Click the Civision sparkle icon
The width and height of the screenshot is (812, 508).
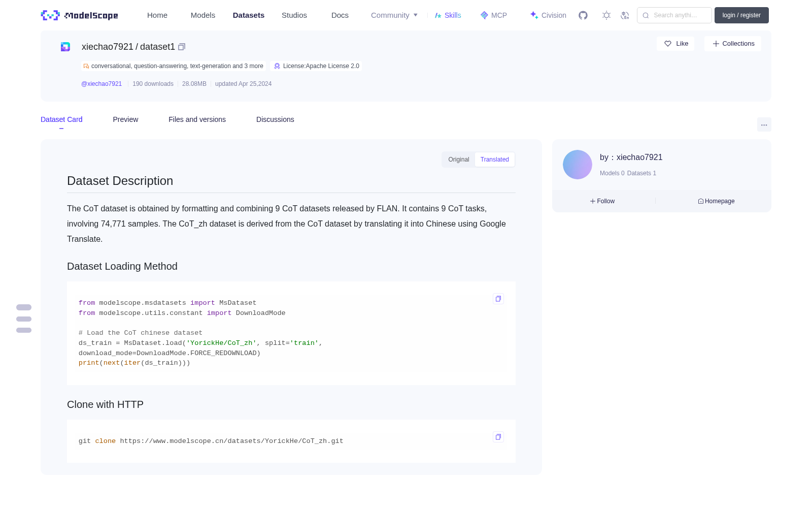(x=534, y=15)
